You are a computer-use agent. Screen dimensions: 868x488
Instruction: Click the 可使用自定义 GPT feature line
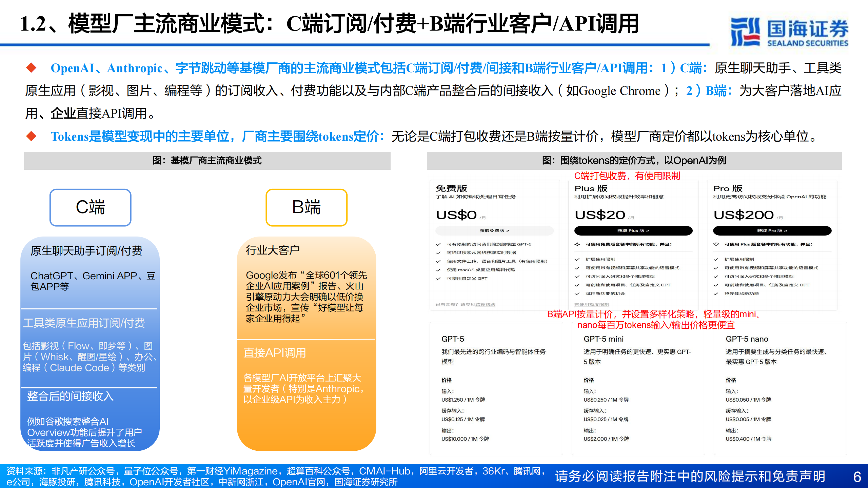tap(467, 279)
